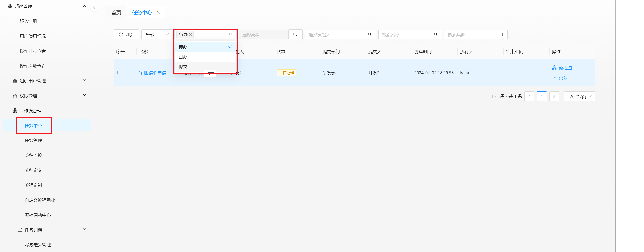Viewport: 644px width, 252px height.
Task: Click the 提交部门 column header
Action: [331, 52]
